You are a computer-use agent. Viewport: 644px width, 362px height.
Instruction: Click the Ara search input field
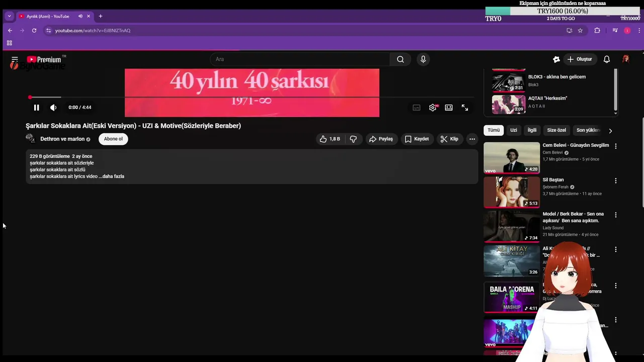click(299, 59)
